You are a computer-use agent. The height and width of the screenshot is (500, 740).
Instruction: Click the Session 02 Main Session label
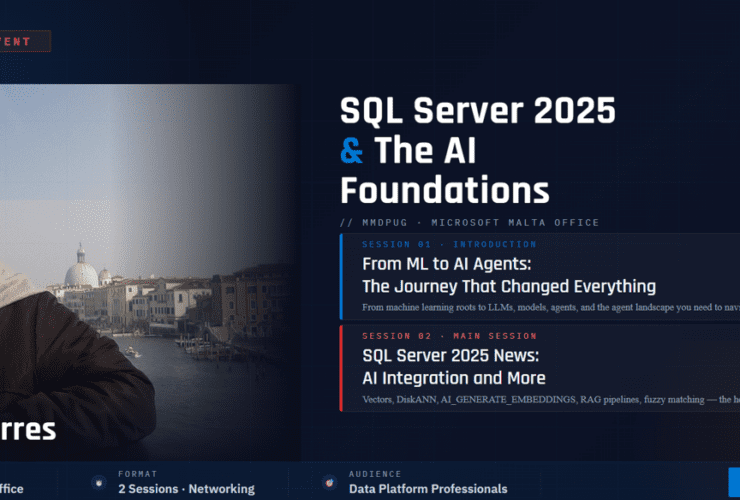(449, 336)
